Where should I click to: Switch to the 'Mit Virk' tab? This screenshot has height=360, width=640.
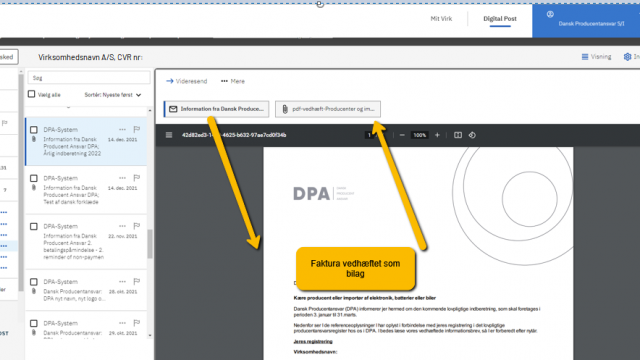click(441, 19)
